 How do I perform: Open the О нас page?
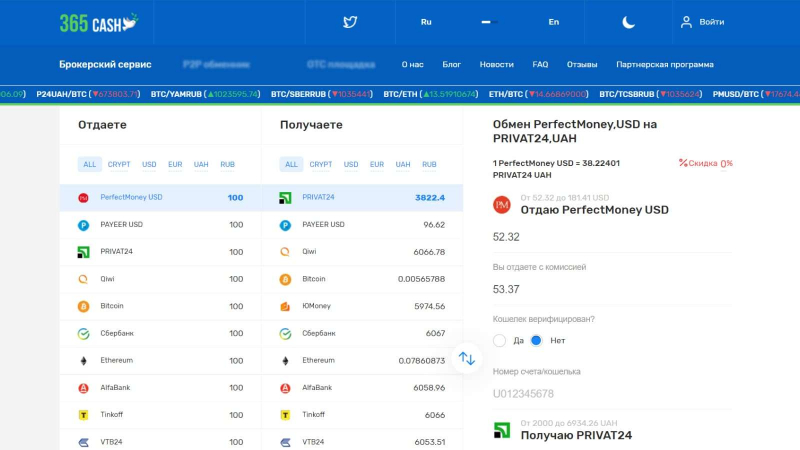tap(412, 65)
